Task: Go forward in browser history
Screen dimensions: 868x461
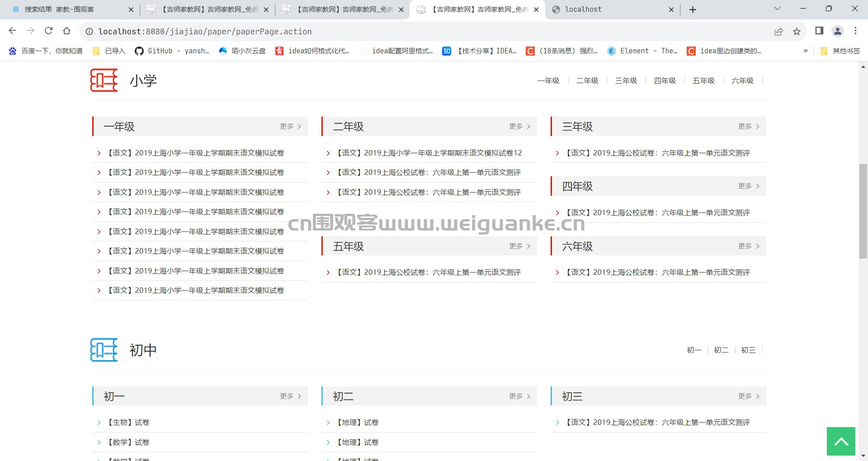Action: (x=31, y=31)
